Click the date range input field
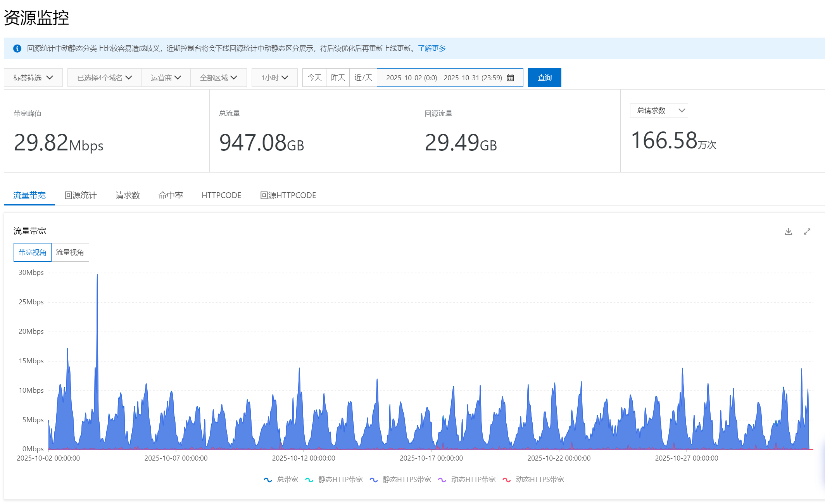 point(444,78)
